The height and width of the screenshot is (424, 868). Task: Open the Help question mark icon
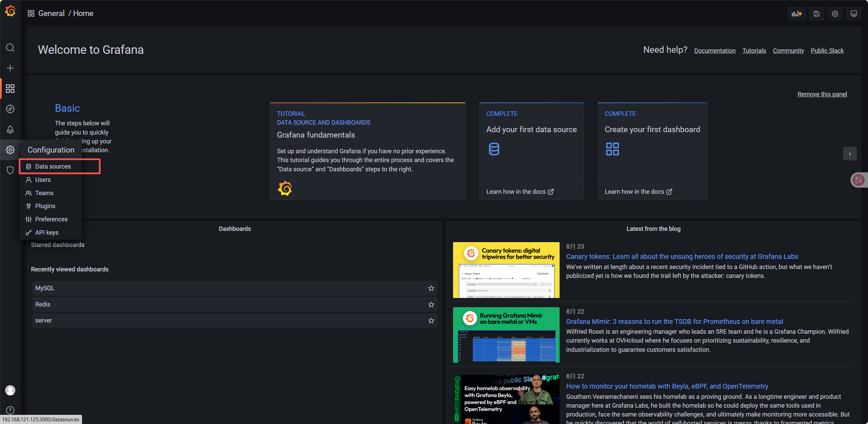10,410
